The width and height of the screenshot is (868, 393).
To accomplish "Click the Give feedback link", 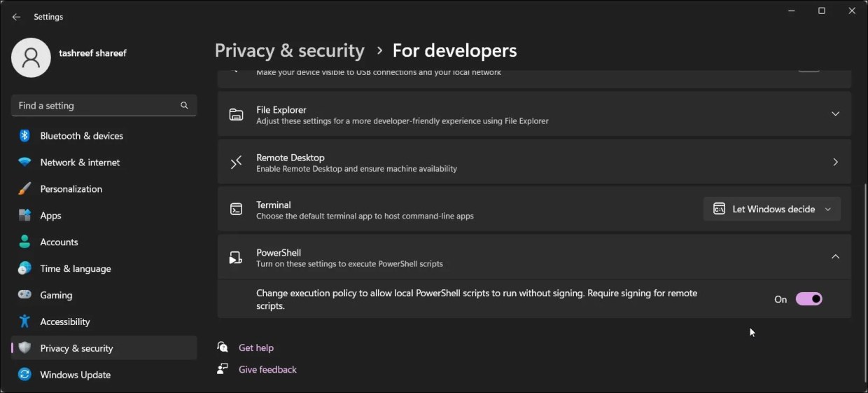I will click(x=267, y=369).
